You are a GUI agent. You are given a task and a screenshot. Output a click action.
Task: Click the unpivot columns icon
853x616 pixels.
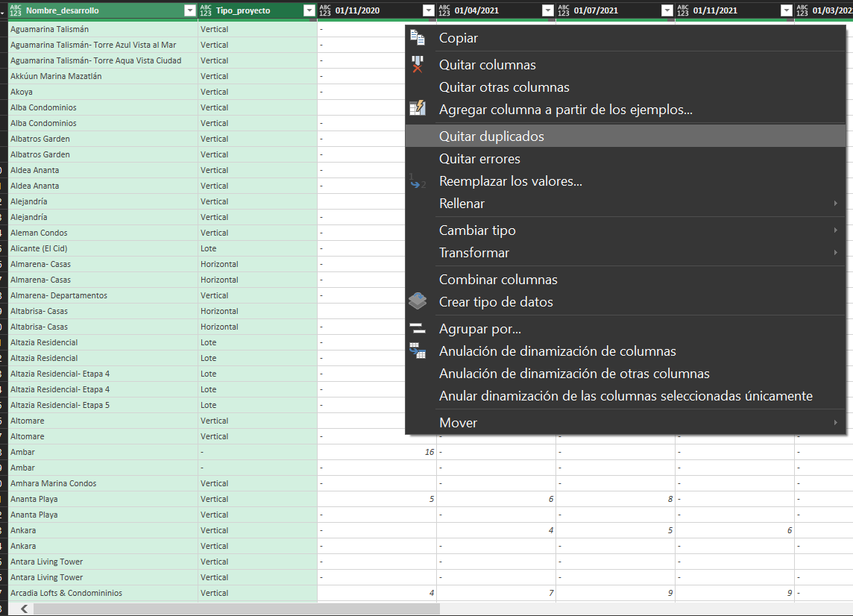pyautogui.click(x=418, y=351)
